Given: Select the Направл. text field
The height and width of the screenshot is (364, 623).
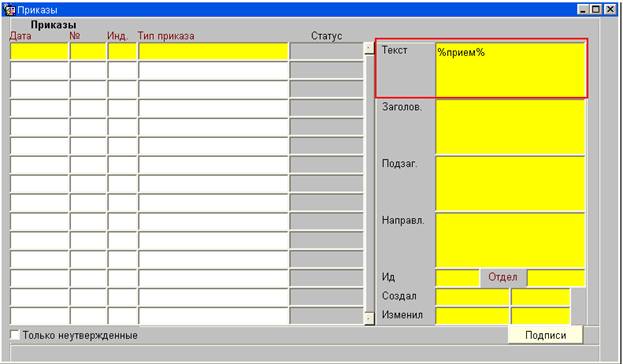Looking at the screenshot, I should pyautogui.click(x=510, y=240).
